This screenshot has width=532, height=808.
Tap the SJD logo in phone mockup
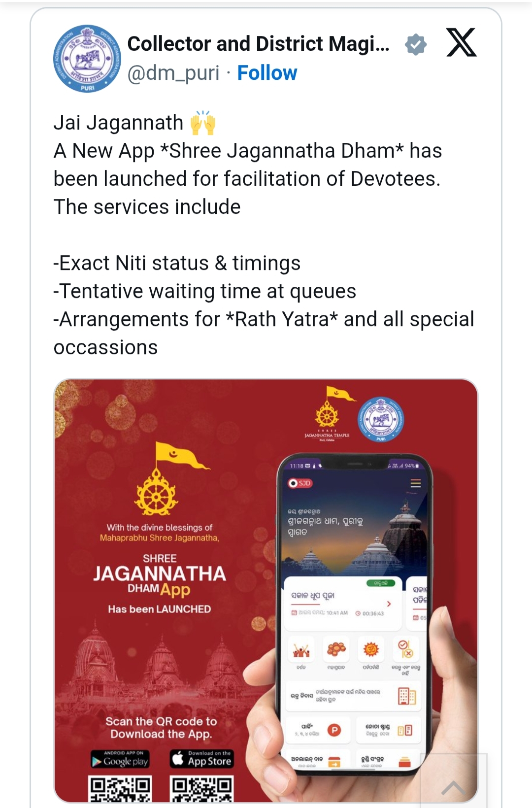click(x=300, y=483)
